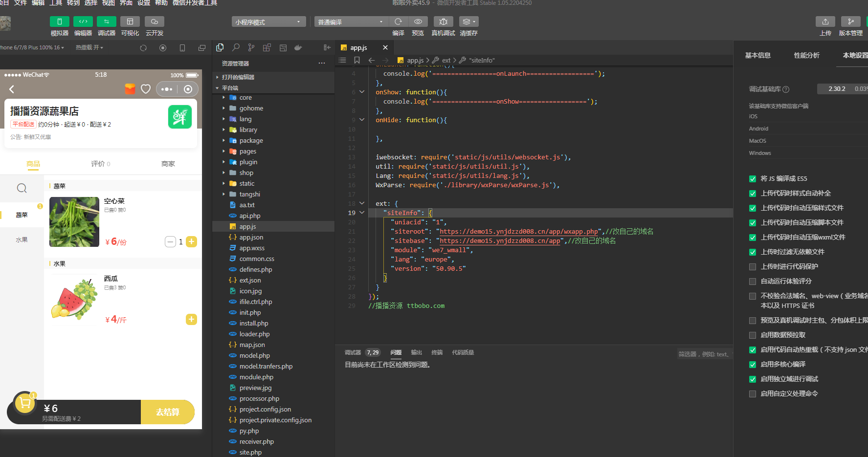
Task: Enable 启用自定义处理命令 checkbox
Action: (x=753, y=394)
